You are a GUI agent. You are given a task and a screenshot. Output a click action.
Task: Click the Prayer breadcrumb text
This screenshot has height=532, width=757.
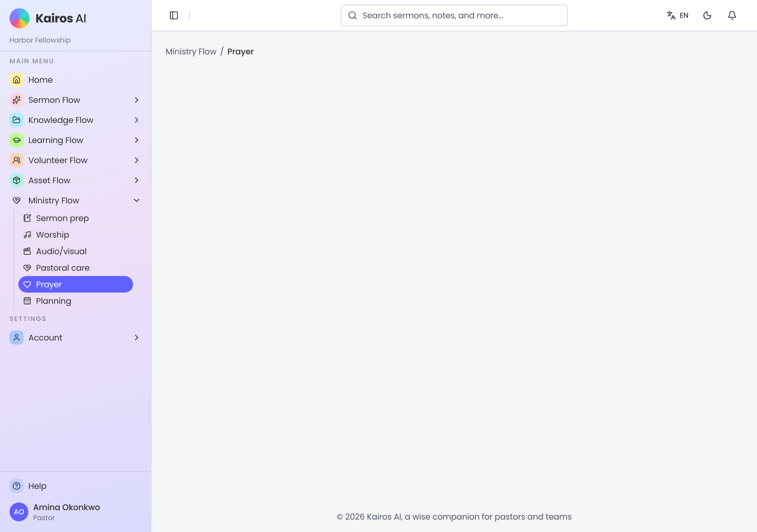pos(240,52)
